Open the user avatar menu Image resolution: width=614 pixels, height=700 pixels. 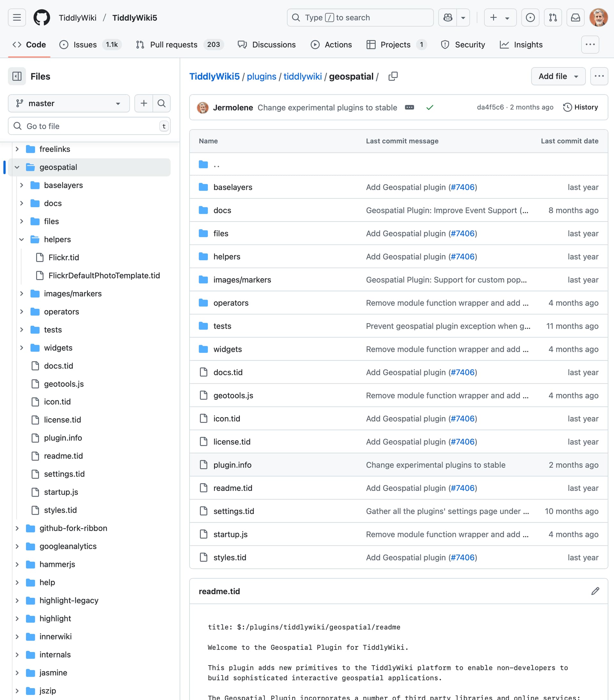pos(598,18)
